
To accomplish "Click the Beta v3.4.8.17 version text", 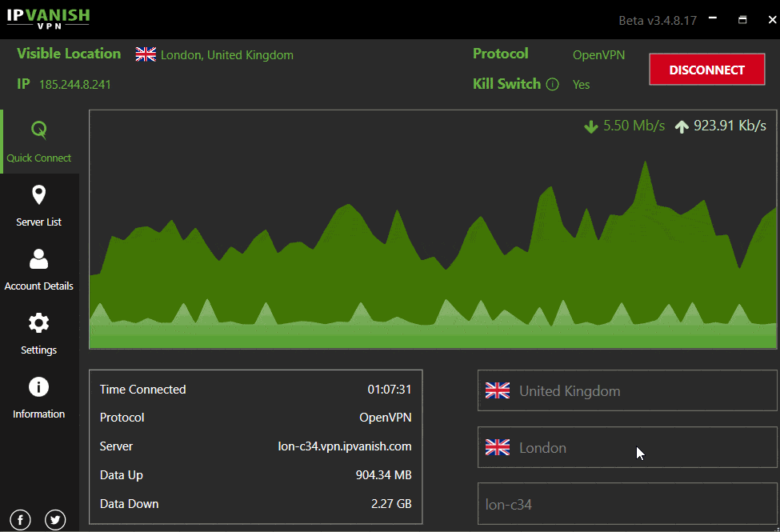I will tap(658, 21).
